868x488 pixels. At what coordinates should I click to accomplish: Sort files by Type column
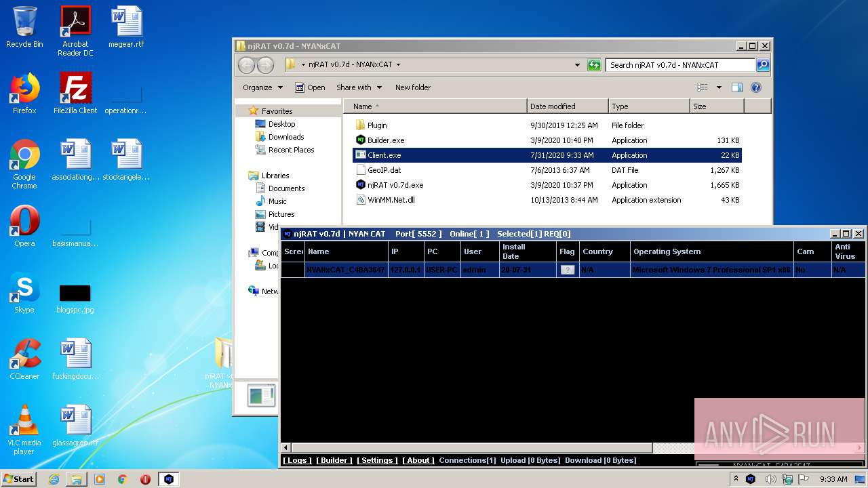(649, 106)
